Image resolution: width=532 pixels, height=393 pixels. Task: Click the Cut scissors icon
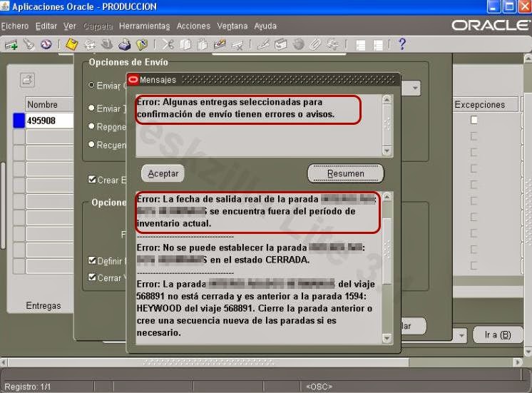point(168,44)
